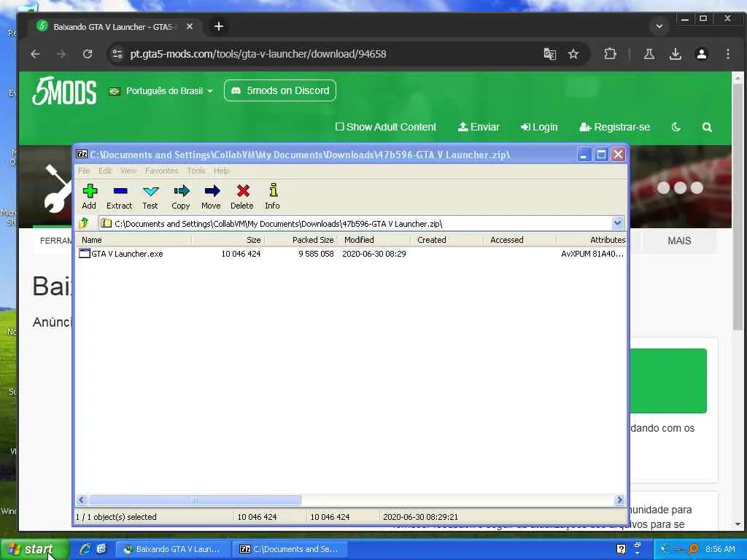Select GTA V Launcher.exe file name
This screenshot has height=560, width=747.
coord(127,254)
